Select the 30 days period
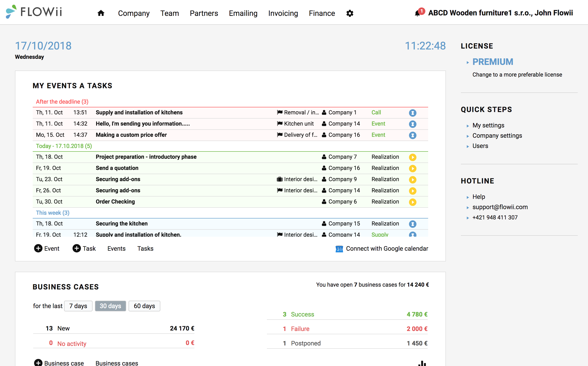 click(110, 306)
